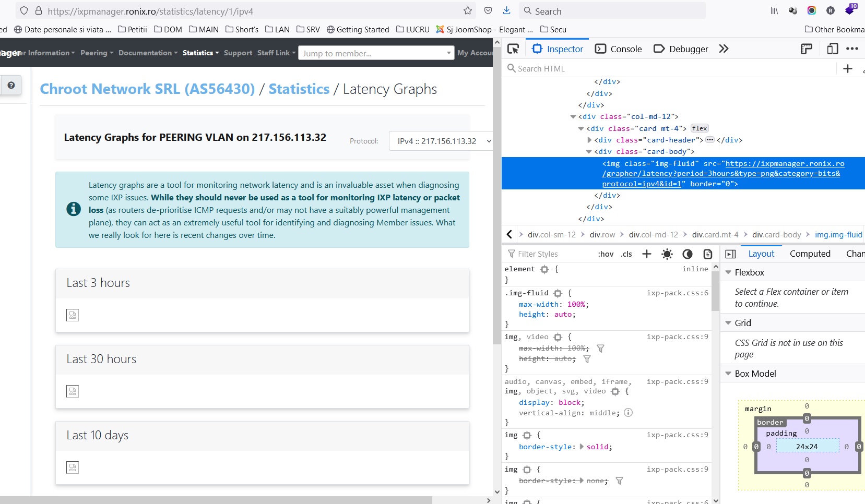Add a new CSS rule plus icon
The image size is (865, 504).
click(x=647, y=254)
